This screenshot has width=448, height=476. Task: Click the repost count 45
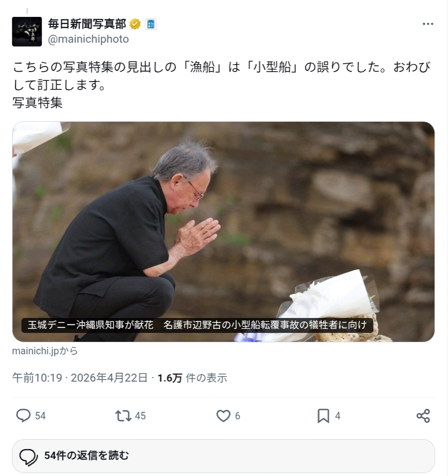(140, 416)
